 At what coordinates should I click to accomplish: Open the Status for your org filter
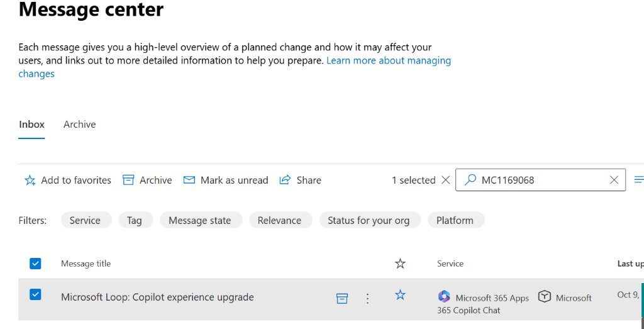click(370, 220)
